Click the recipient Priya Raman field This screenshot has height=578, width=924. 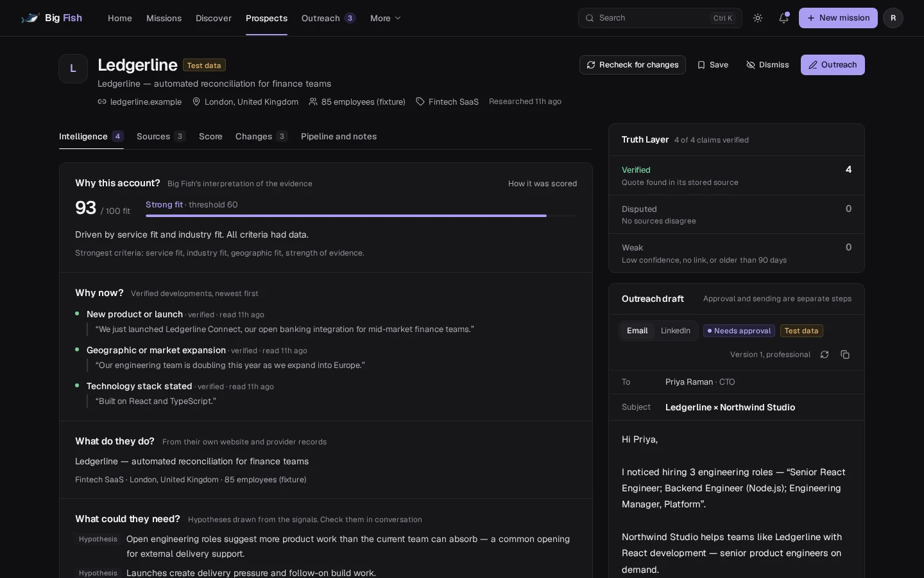click(737, 382)
